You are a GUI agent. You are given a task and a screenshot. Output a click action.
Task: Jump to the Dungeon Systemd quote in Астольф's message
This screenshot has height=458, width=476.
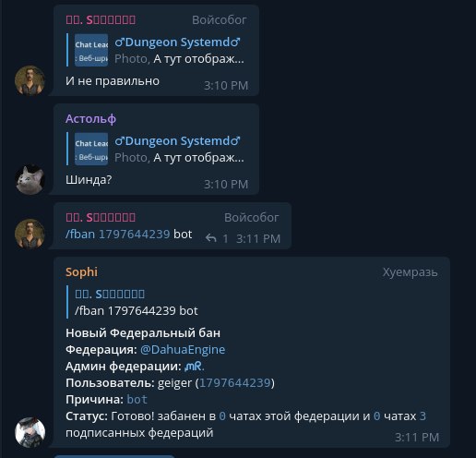coord(156,149)
